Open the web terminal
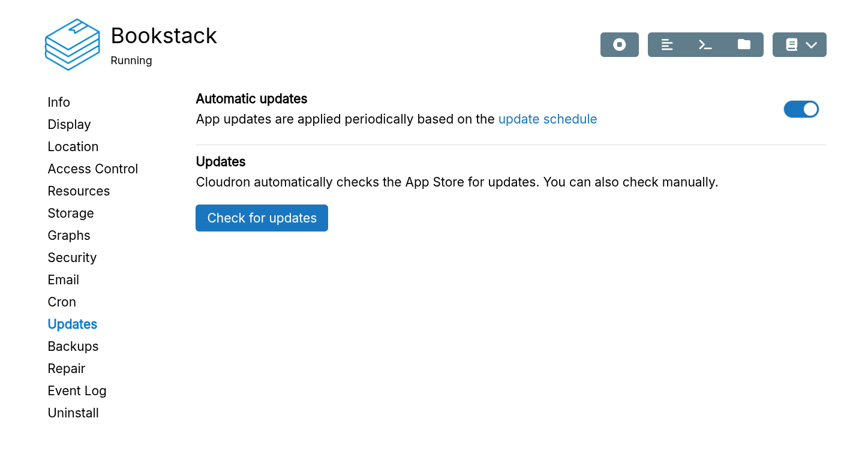Screen dimensions: 868x469 [x=705, y=44]
